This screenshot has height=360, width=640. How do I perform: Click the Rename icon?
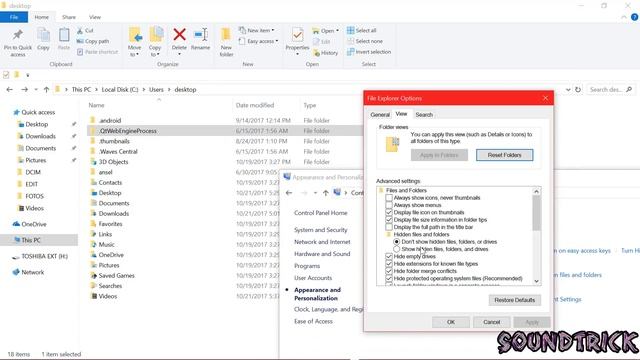(201, 34)
